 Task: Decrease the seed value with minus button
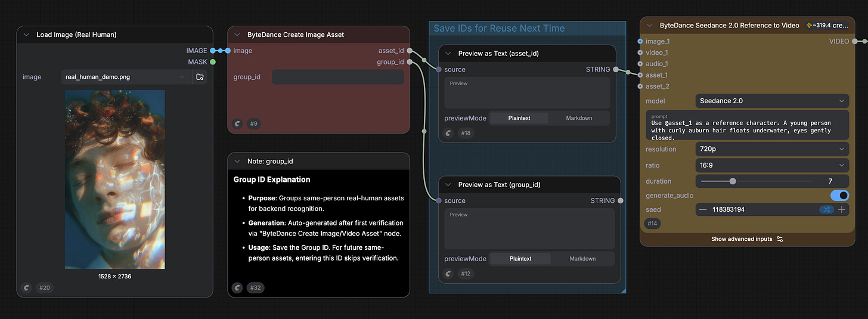[703, 209]
